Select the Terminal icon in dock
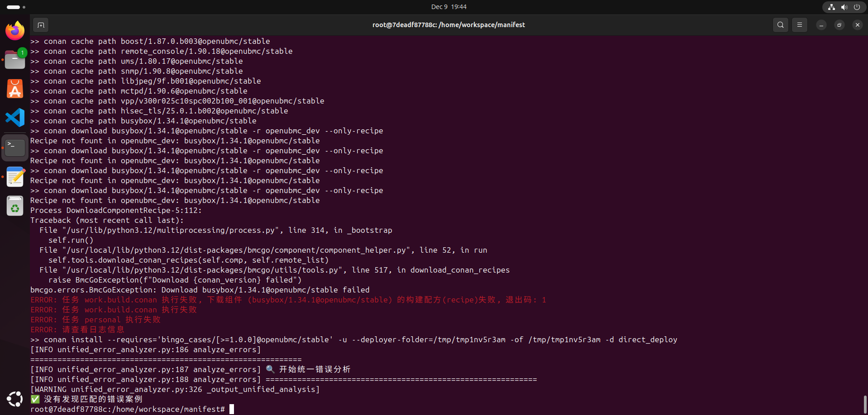868x415 pixels. (x=15, y=148)
